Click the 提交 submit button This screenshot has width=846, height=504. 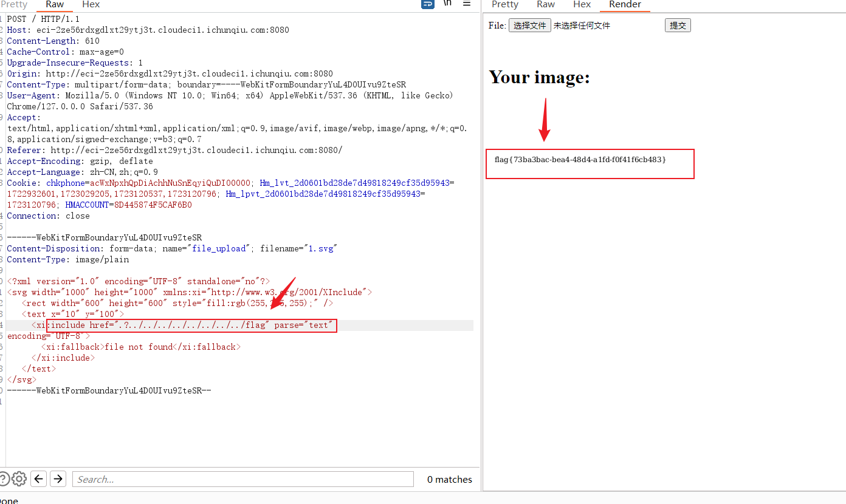pyautogui.click(x=678, y=26)
